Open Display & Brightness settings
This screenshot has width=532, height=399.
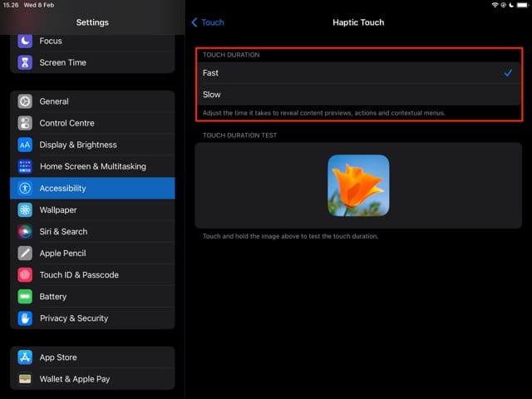[x=90, y=145]
